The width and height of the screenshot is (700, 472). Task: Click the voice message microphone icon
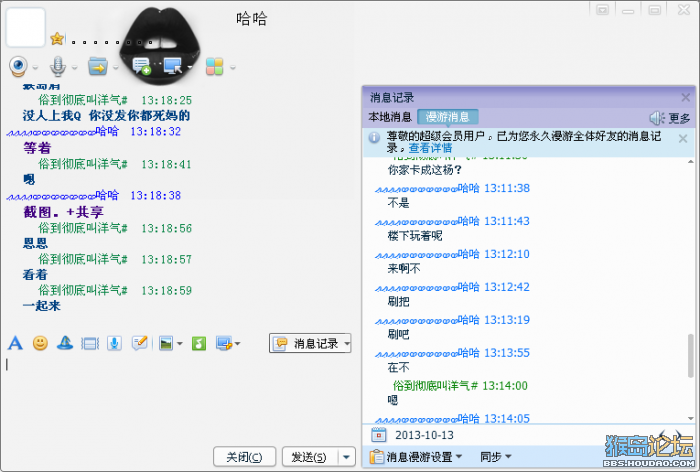[114, 343]
